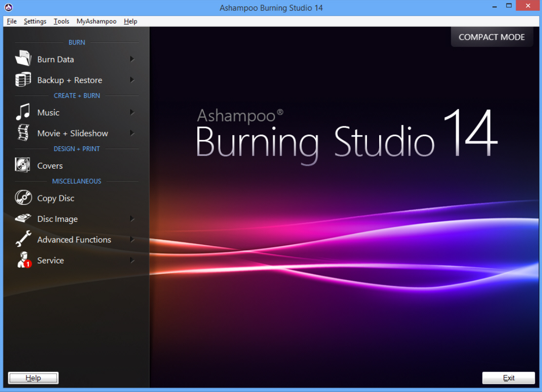Select the Backup + Restore label
542x392 pixels.
pos(70,80)
